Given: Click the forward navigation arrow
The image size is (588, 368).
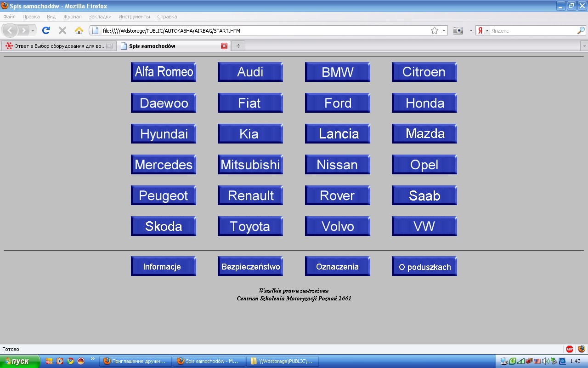Looking at the screenshot, I should tap(23, 30).
